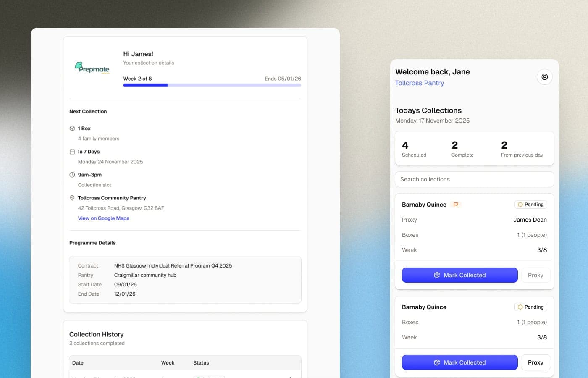This screenshot has height=378, width=588.
Task: Click the Next Collection heading
Action: pyautogui.click(x=88, y=111)
